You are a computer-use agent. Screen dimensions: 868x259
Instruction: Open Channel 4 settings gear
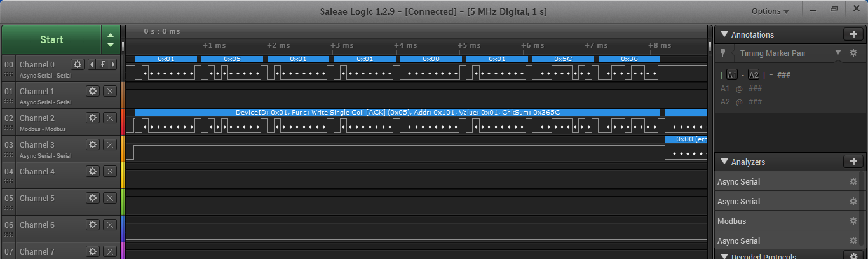[93, 171]
